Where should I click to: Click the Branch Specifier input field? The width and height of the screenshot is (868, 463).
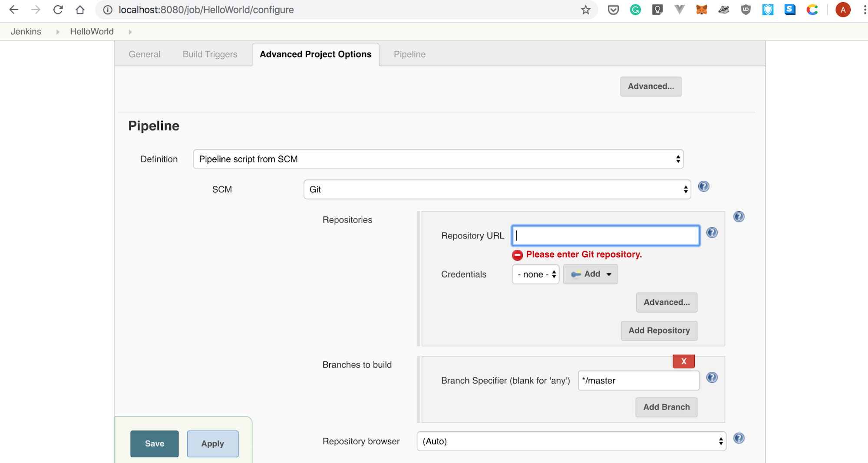click(638, 380)
